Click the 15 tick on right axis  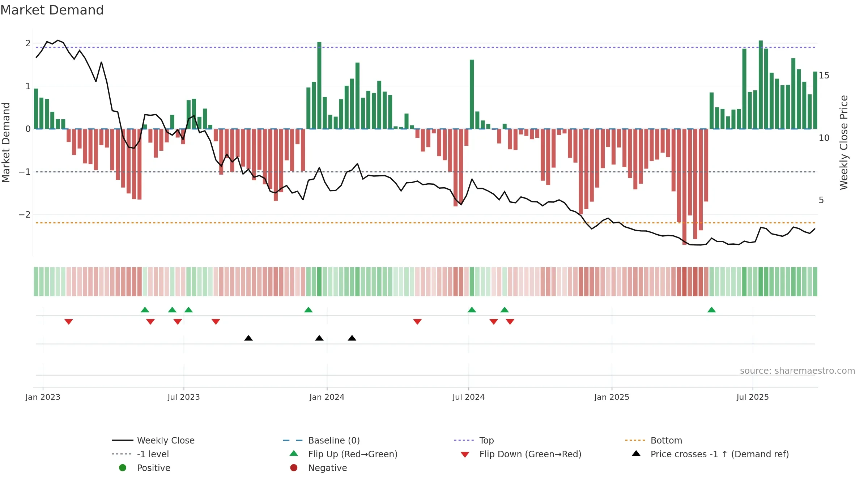point(824,75)
